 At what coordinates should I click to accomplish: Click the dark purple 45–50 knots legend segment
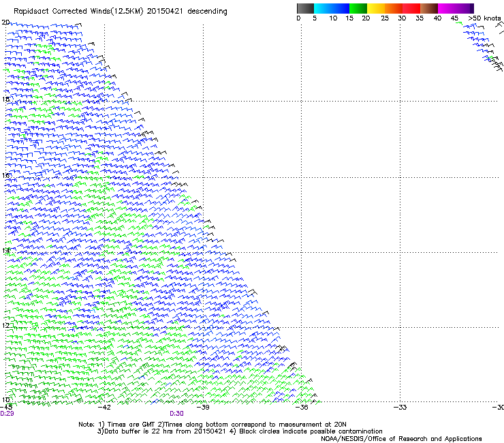click(x=464, y=8)
